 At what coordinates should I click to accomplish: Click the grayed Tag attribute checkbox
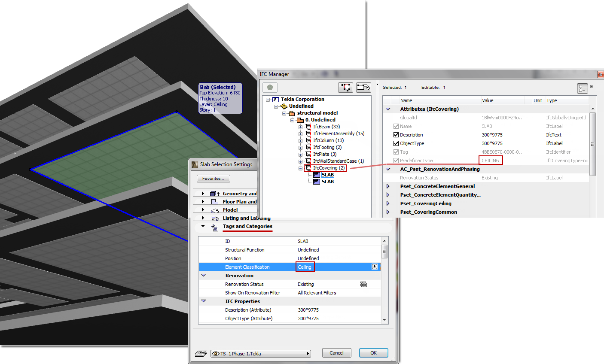tap(396, 152)
